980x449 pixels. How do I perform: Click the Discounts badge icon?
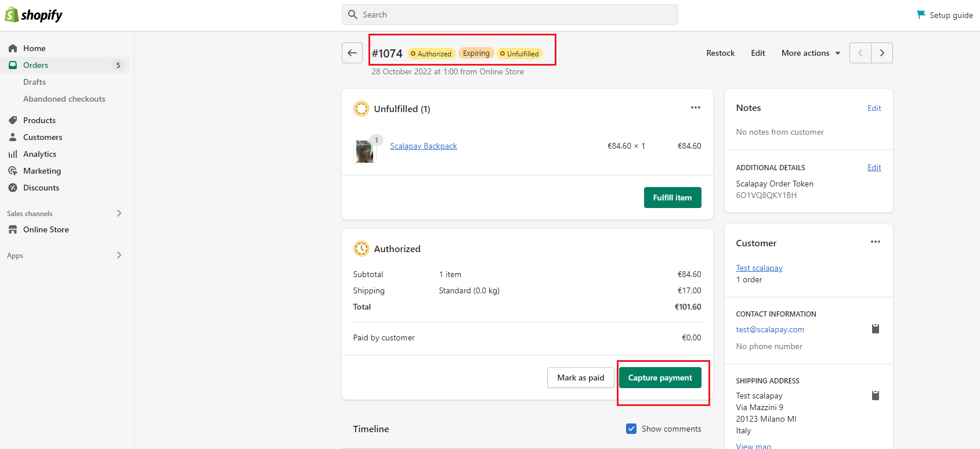[x=13, y=188]
